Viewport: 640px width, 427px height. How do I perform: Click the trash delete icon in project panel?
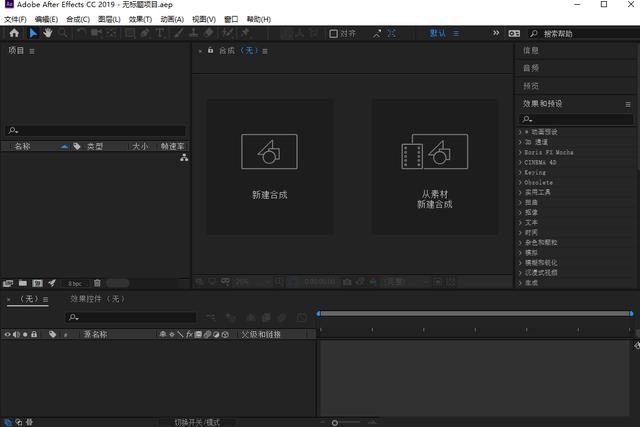(97, 283)
